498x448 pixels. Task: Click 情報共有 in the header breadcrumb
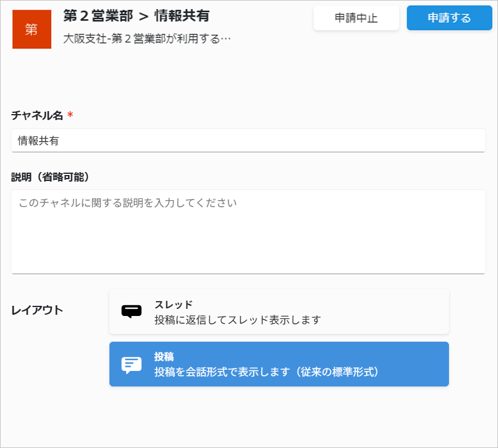tap(182, 16)
